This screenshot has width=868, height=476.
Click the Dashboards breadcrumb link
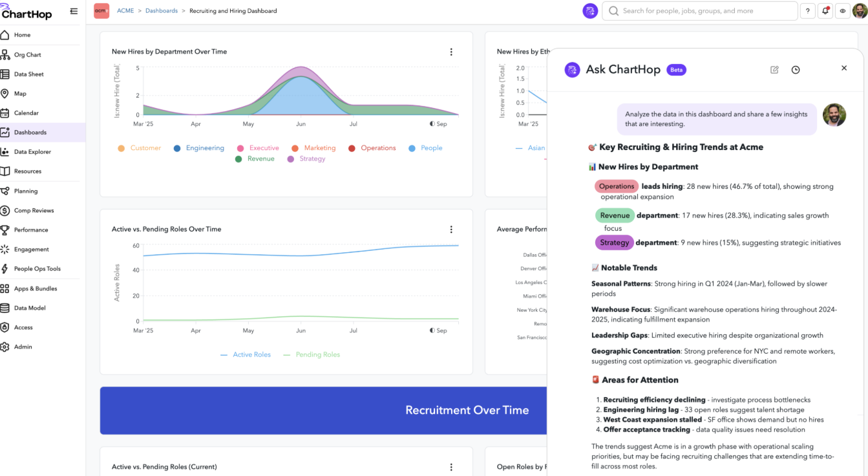coord(161,10)
